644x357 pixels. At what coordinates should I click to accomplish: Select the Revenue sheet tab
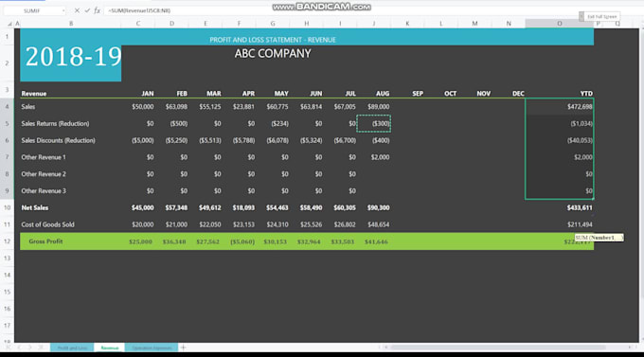click(x=109, y=348)
